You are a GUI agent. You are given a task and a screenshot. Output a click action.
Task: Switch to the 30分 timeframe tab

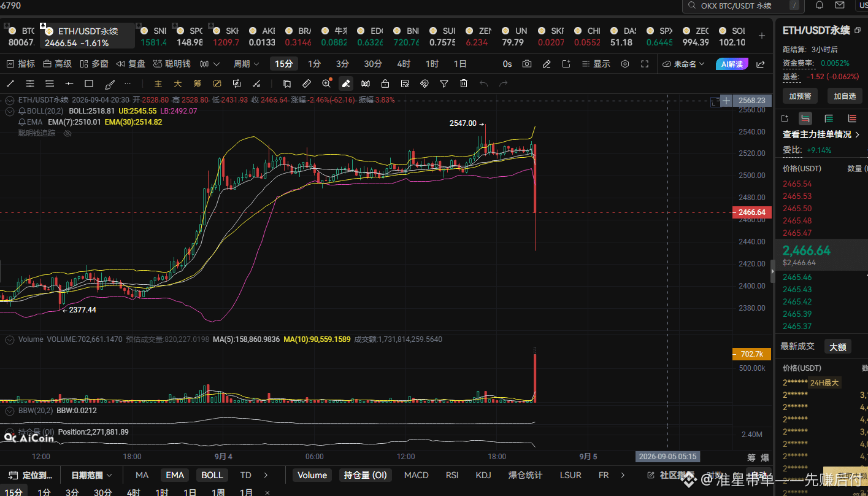[373, 64]
